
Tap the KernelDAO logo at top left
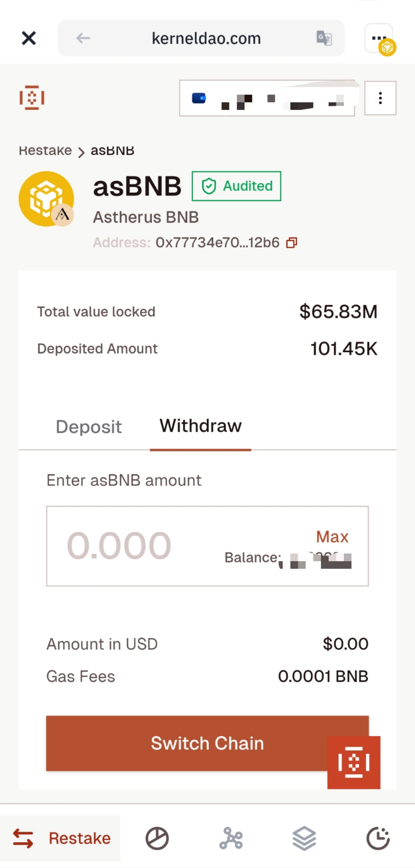pyautogui.click(x=32, y=98)
